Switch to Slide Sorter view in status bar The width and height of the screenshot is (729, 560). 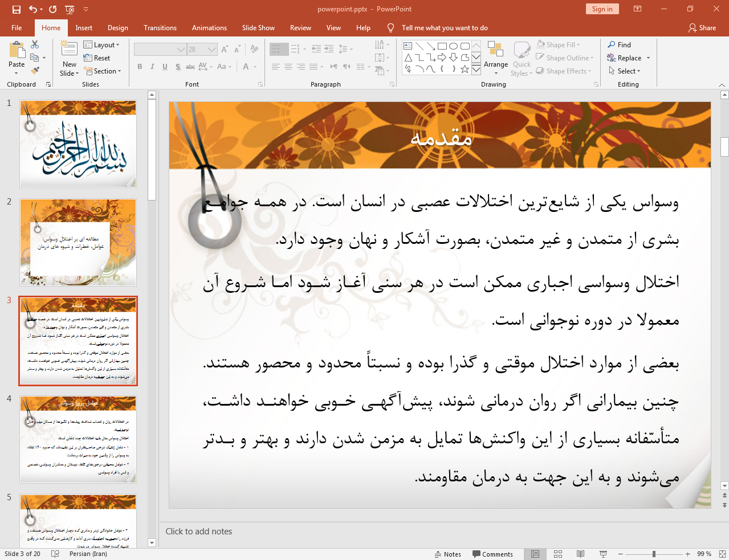(558, 554)
